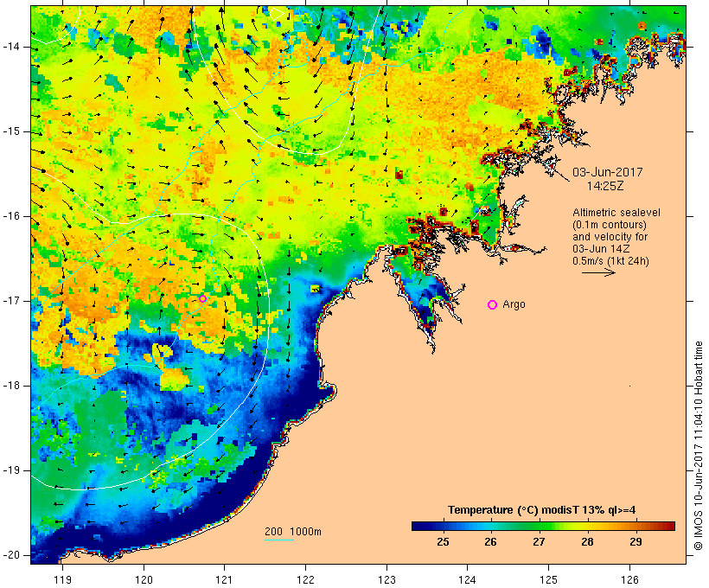Click the colorbar label 25

(x=443, y=542)
